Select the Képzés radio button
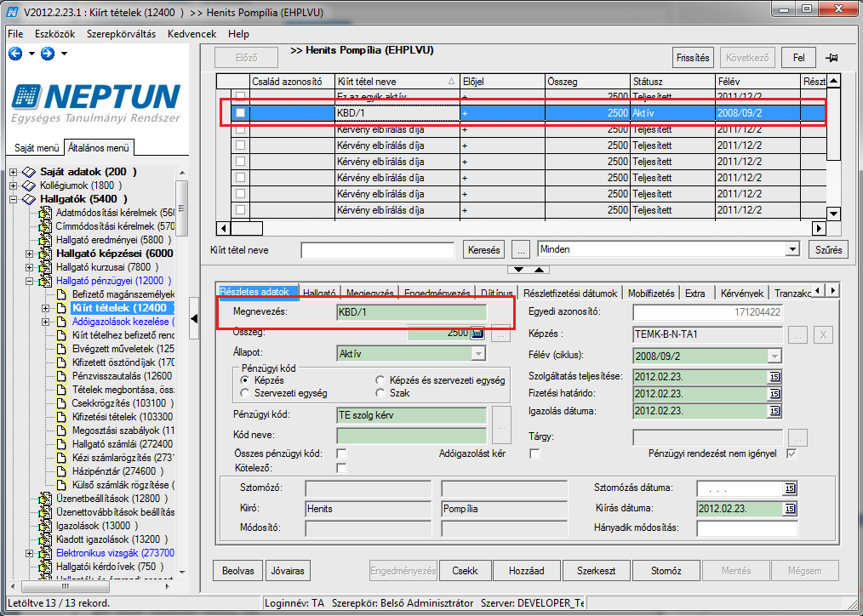The image size is (863, 616). point(245,380)
